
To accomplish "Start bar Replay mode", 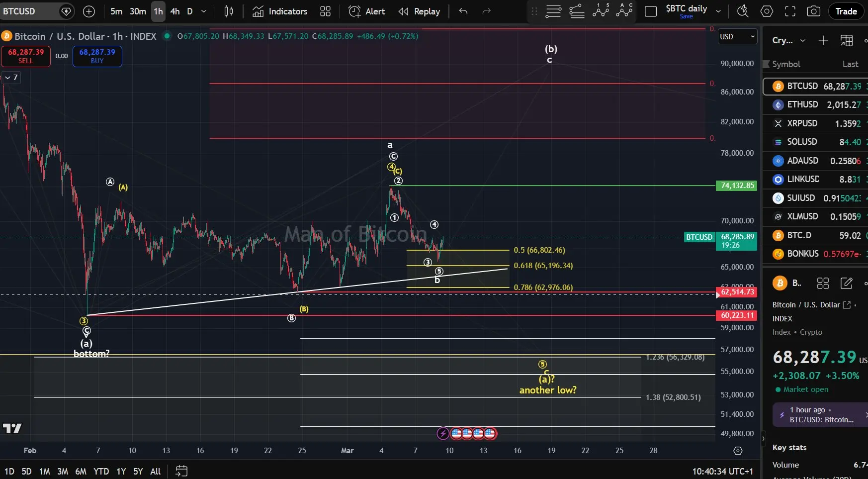I will click(x=419, y=11).
